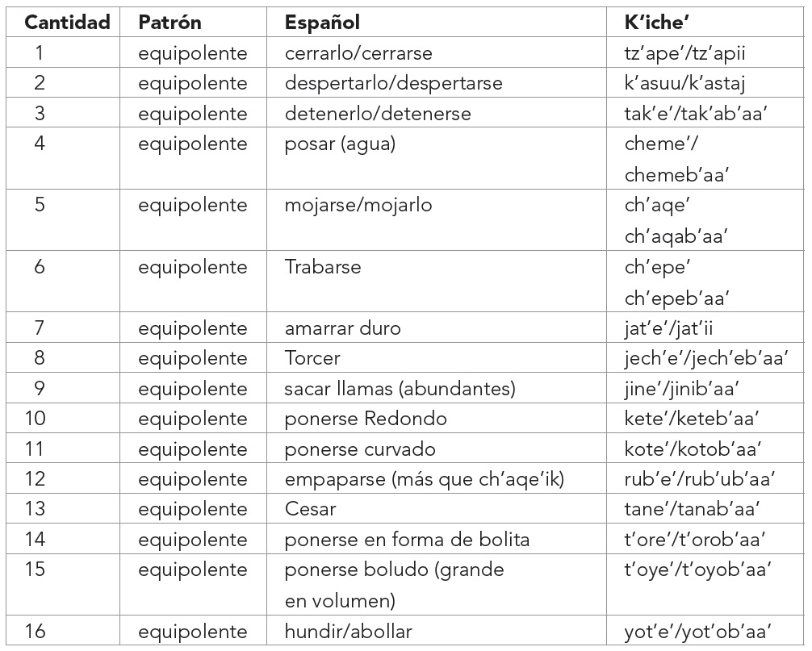The image size is (812, 651).
Task: Click the detenerlo/detenerse entry
Action: click(x=377, y=114)
